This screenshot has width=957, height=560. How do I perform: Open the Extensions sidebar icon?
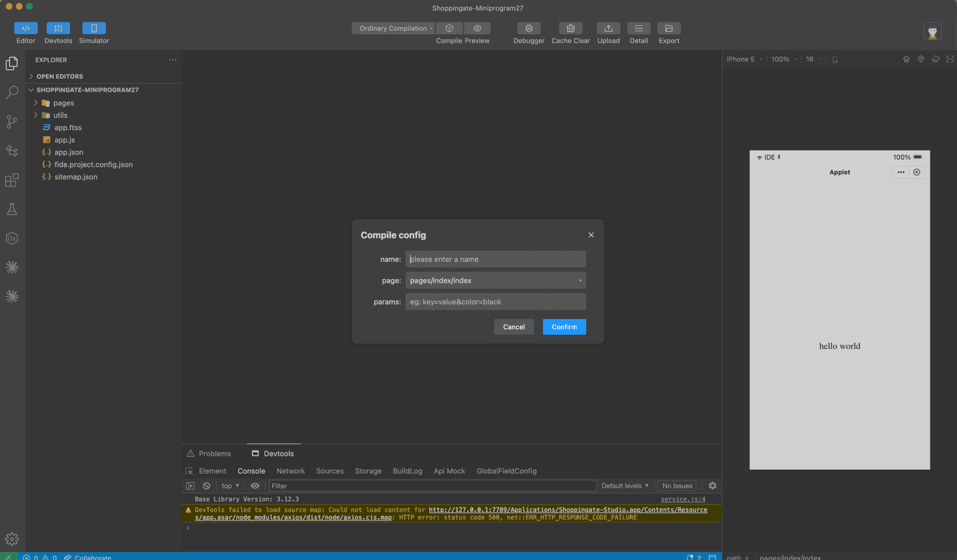12,180
